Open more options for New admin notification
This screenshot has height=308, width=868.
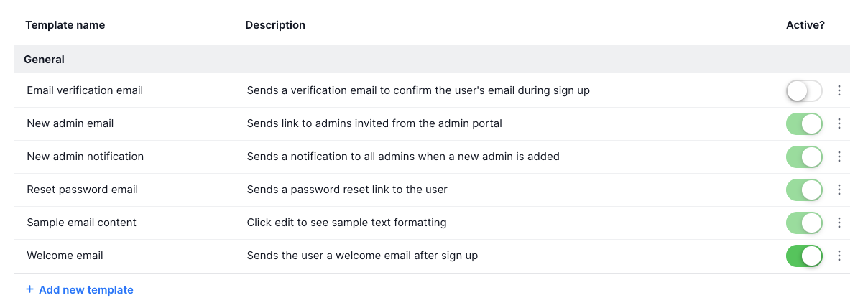(839, 157)
